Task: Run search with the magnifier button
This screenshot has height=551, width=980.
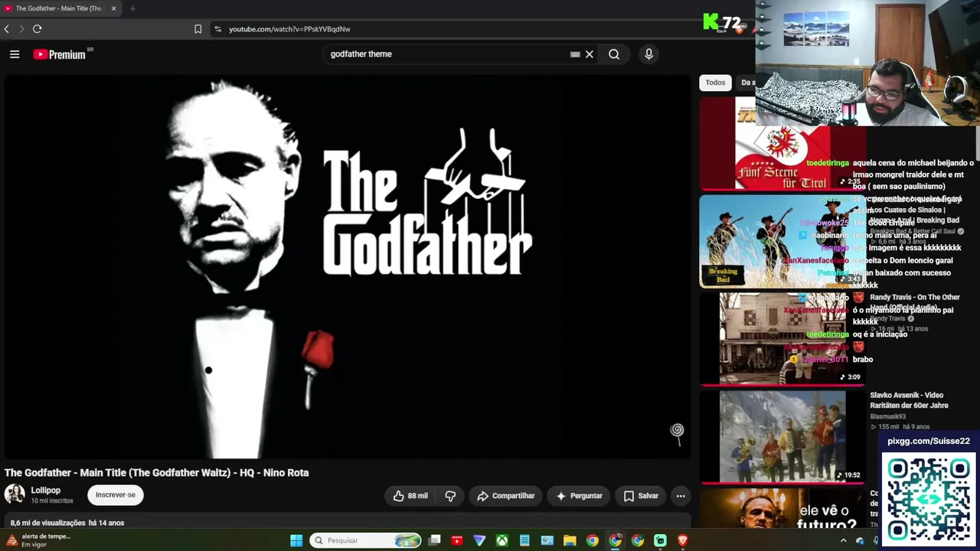Action: point(614,54)
